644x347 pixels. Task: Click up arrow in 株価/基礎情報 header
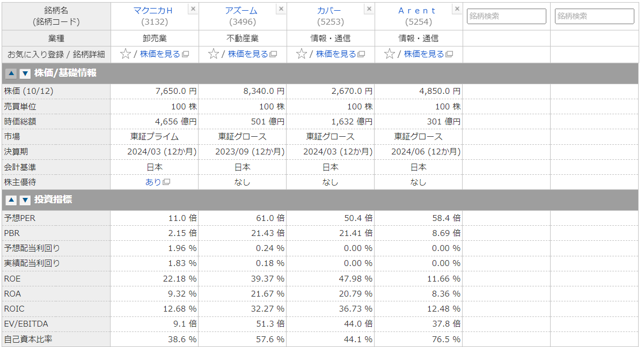pos(11,73)
